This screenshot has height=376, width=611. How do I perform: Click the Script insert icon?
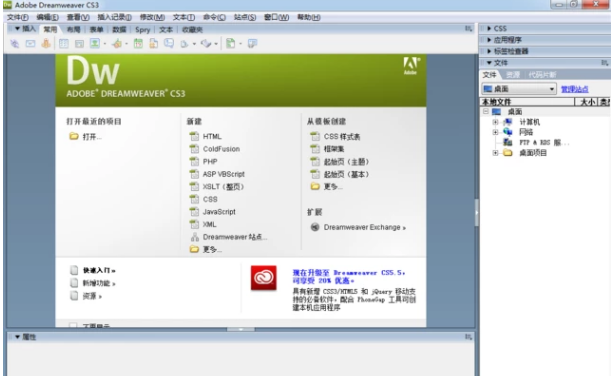[x=206, y=44]
